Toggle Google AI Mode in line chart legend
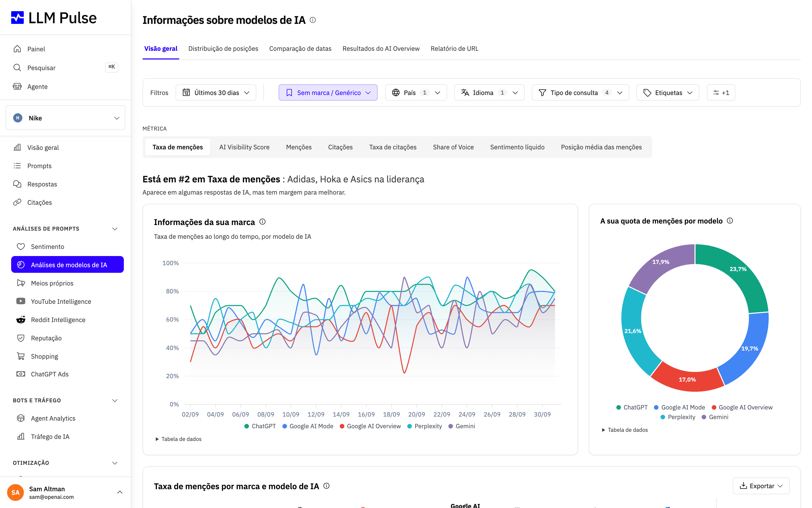 pos(308,426)
